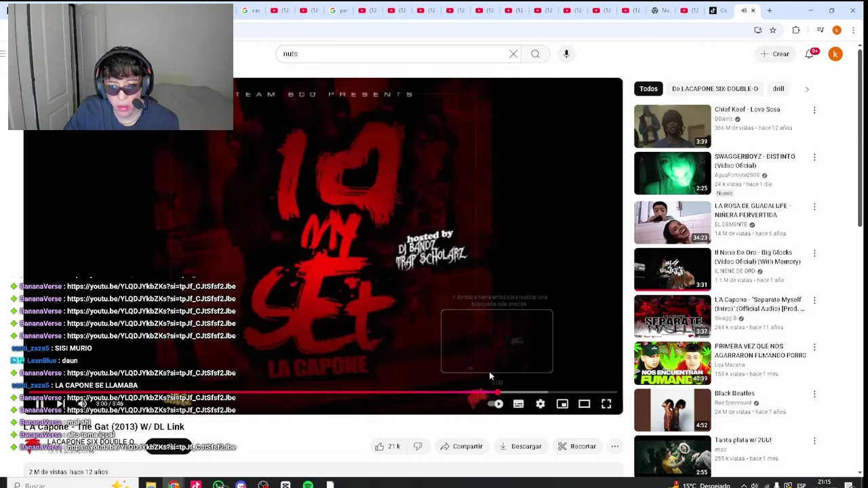Open the player settings gear
Viewport: 868px width, 488px height.
click(x=540, y=404)
